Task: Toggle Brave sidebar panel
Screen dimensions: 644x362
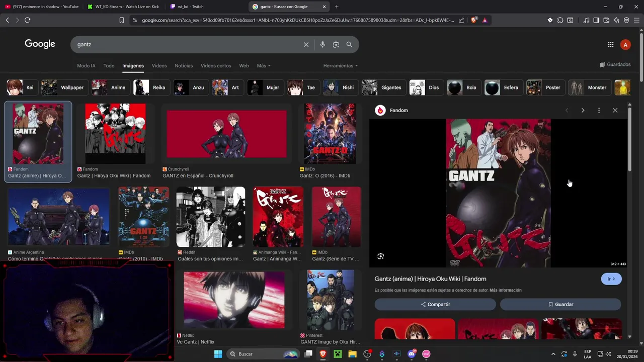Action: pos(596,20)
